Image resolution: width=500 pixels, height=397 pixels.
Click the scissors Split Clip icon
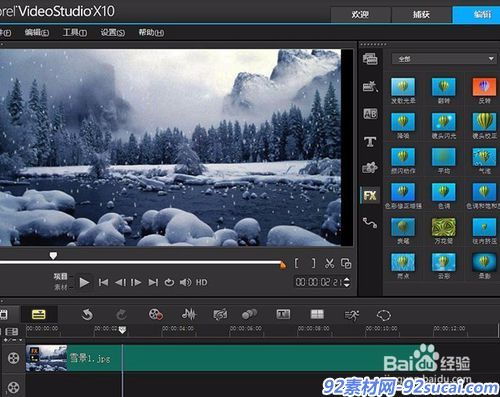point(330,263)
